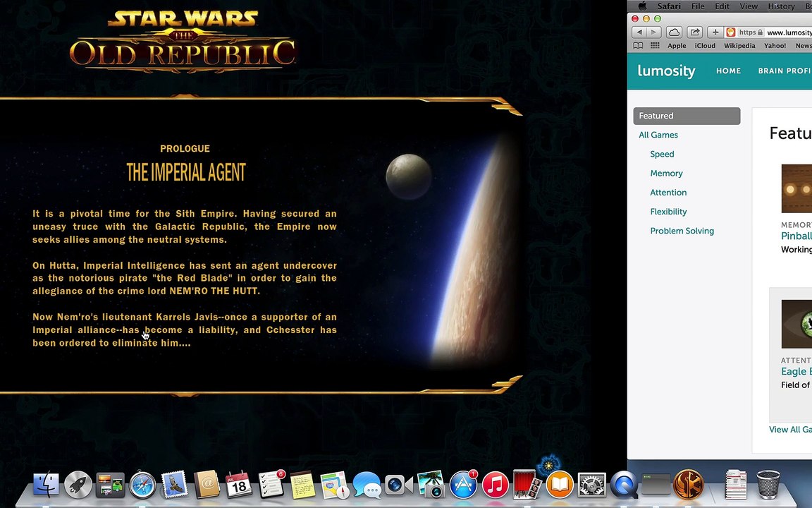812x508 pixels.
Task: Click the Safari Share button
Action: tap(694, 32)
